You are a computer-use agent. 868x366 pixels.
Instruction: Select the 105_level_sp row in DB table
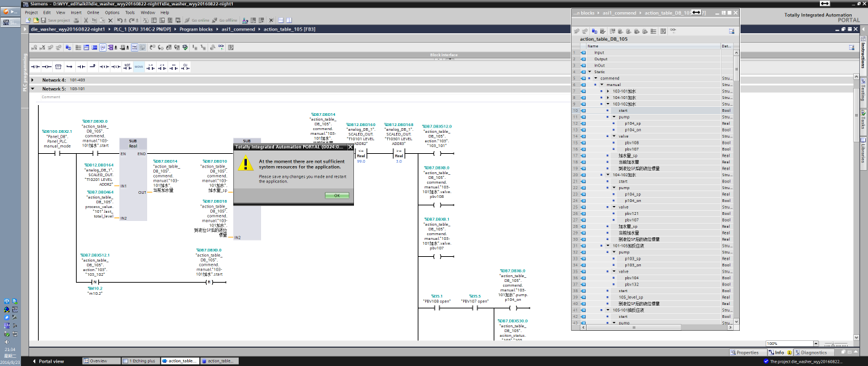click(652, 297)
